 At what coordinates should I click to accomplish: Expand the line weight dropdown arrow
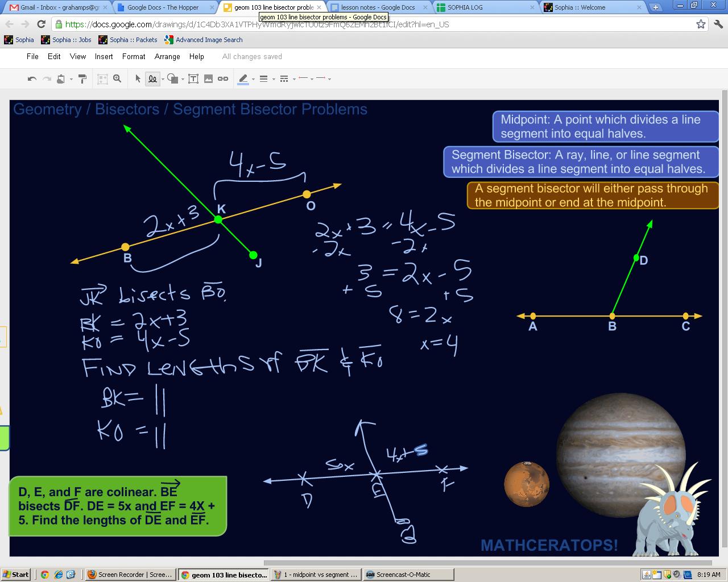click(x=274, y=80)
